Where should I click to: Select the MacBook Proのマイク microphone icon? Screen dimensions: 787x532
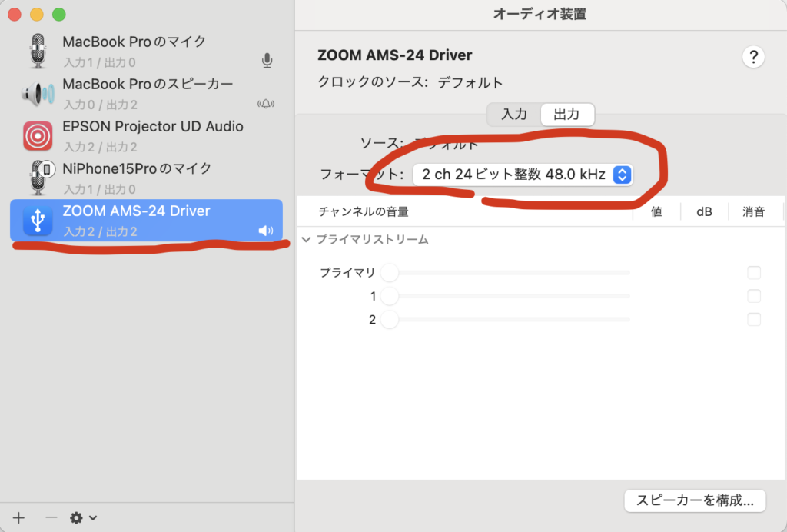37,50
